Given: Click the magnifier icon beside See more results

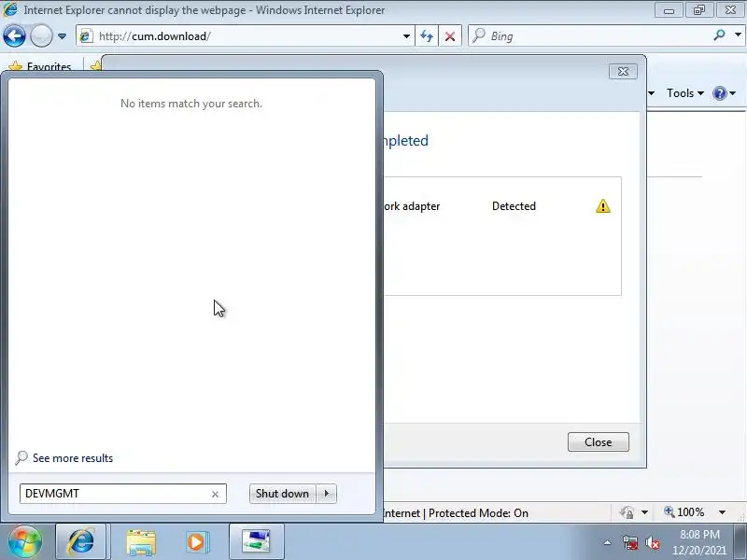Looking at the screenshot, I should [x=21, y=457].
